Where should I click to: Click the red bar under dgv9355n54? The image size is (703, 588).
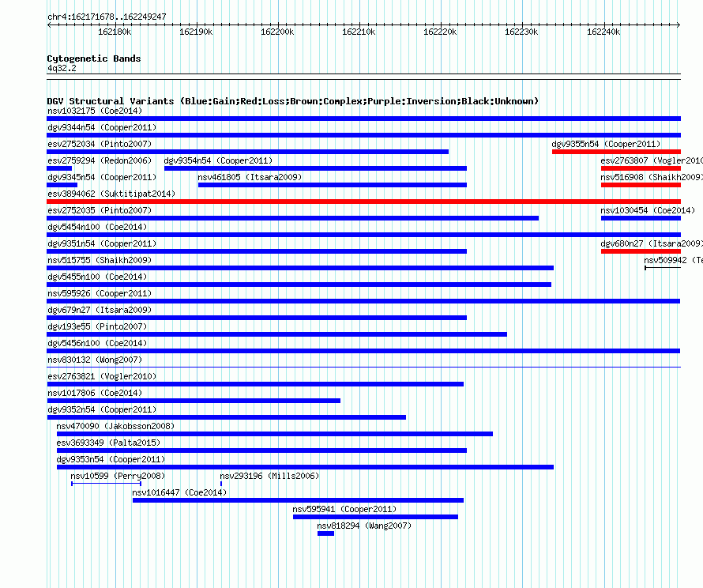click(x=616, y=152)
